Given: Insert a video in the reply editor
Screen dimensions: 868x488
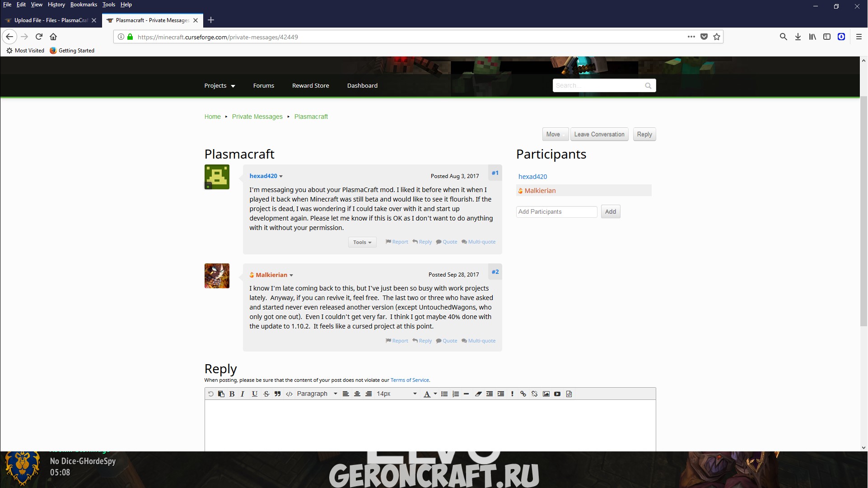Looking at the screenshot, I should [x=557, y=394].
